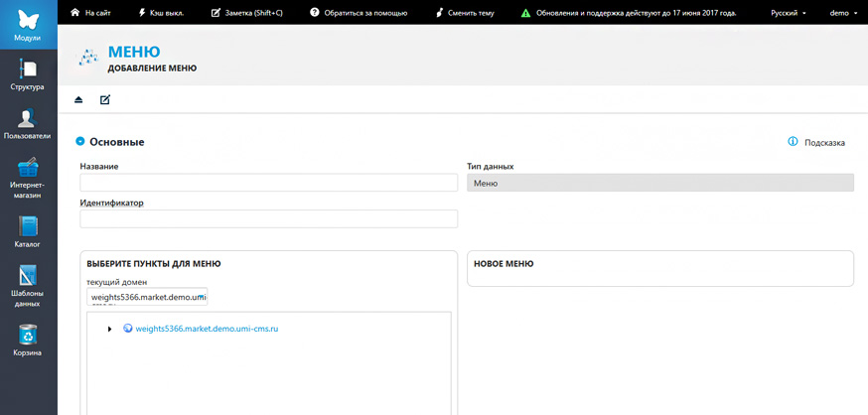Click the ВЫБЕРИТЕ ПУНКТЫ ДЛЯ МЕНЮ heading
The height and width of the screenshot is (415, 868).
click(x=154, y=264)
